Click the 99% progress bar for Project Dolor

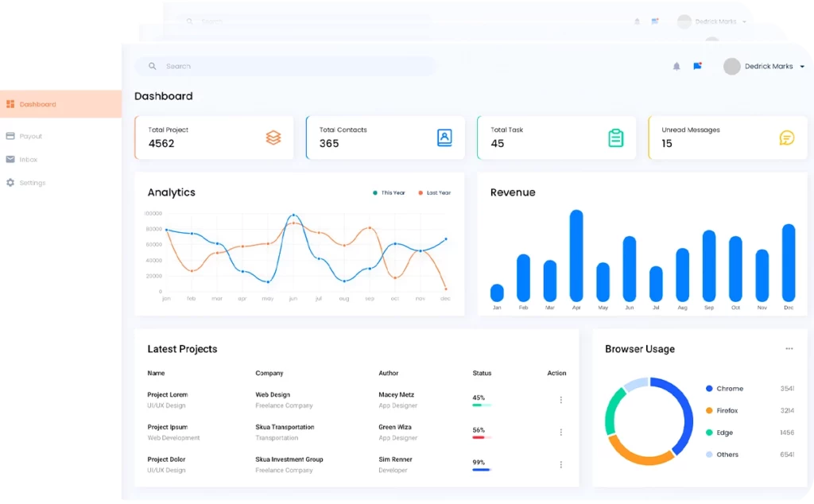point(481,470)
